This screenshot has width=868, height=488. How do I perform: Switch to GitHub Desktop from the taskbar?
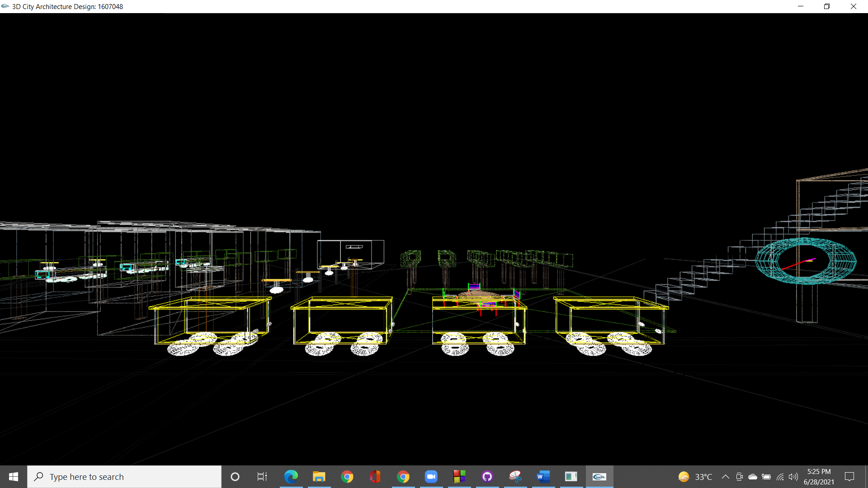(x=487, y=477)
